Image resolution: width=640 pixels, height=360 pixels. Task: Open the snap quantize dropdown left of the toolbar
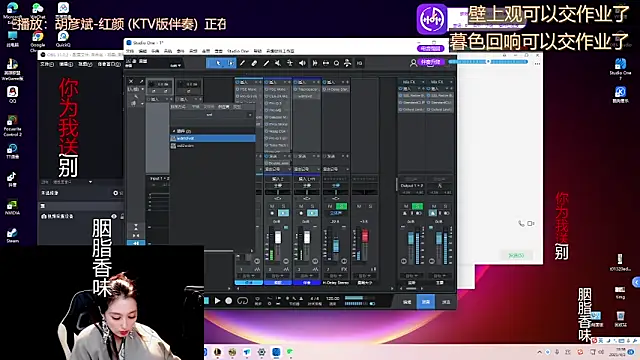coord(176,65)
